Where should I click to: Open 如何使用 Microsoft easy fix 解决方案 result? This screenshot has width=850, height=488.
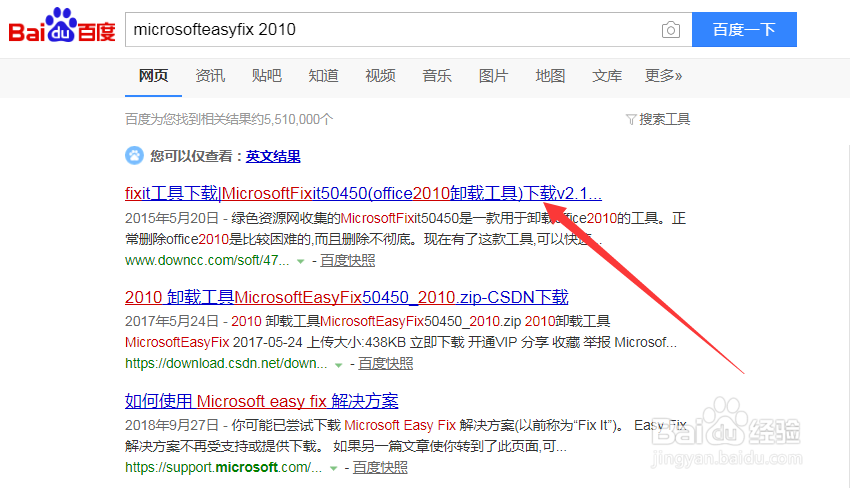pyautogui.click(x=261, y=401)
